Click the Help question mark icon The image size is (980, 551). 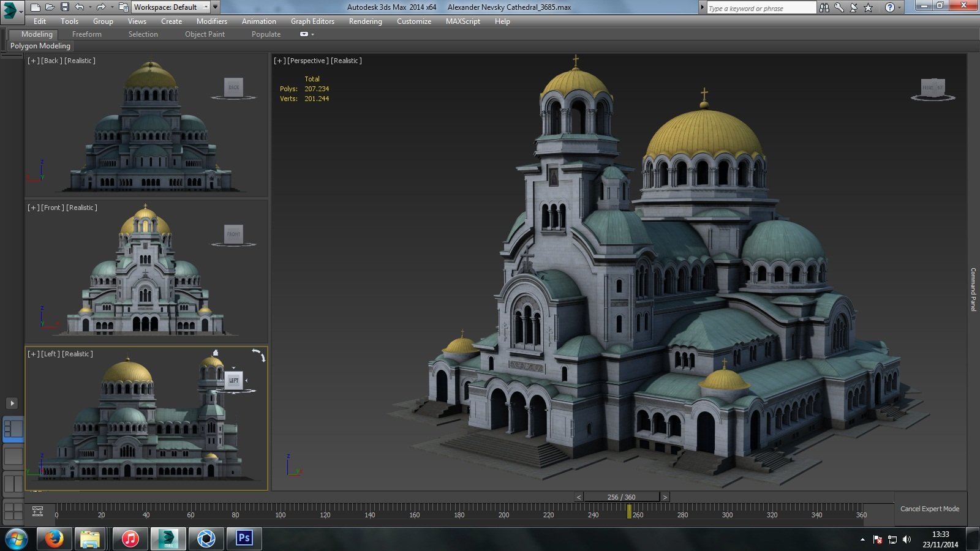coord(890,7)
